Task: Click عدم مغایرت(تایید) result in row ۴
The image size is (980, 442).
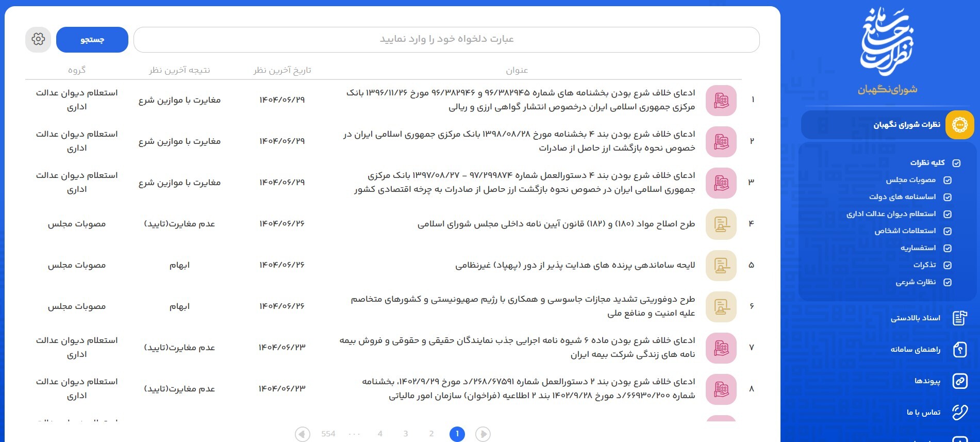Action: pyautogui.click(x=179, y=224)
